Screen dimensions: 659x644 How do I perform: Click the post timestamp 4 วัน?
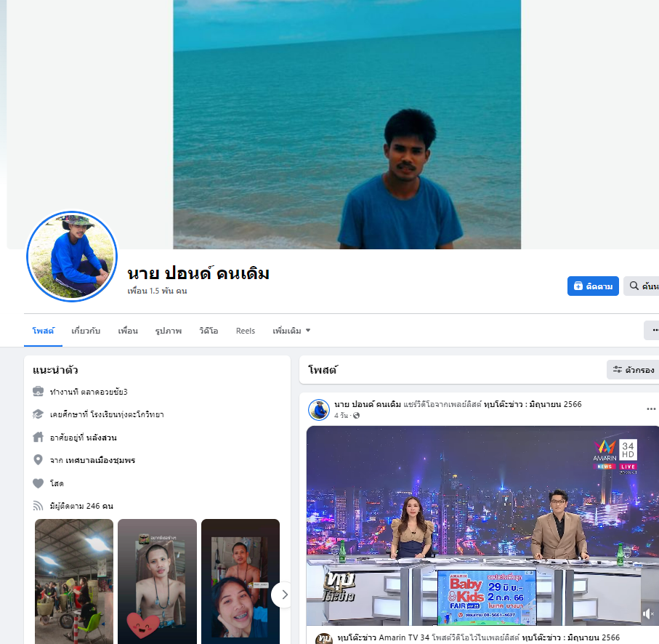tap(341, 415)
